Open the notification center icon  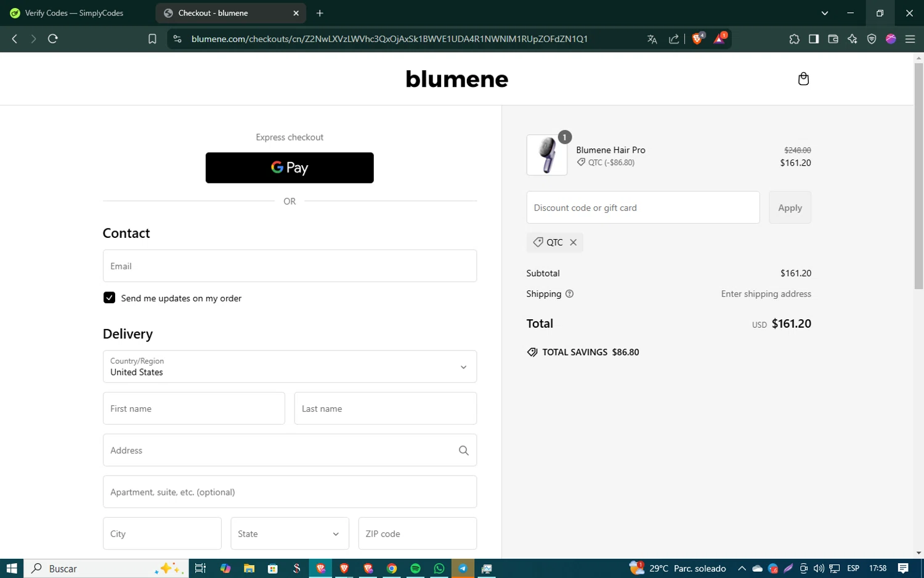click(x=903, y=568)
